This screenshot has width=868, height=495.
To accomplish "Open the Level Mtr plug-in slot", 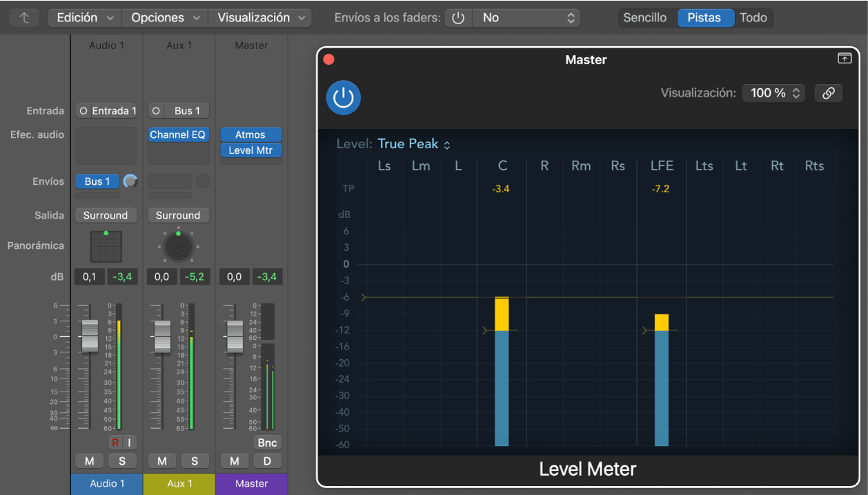I will (251, 150).
